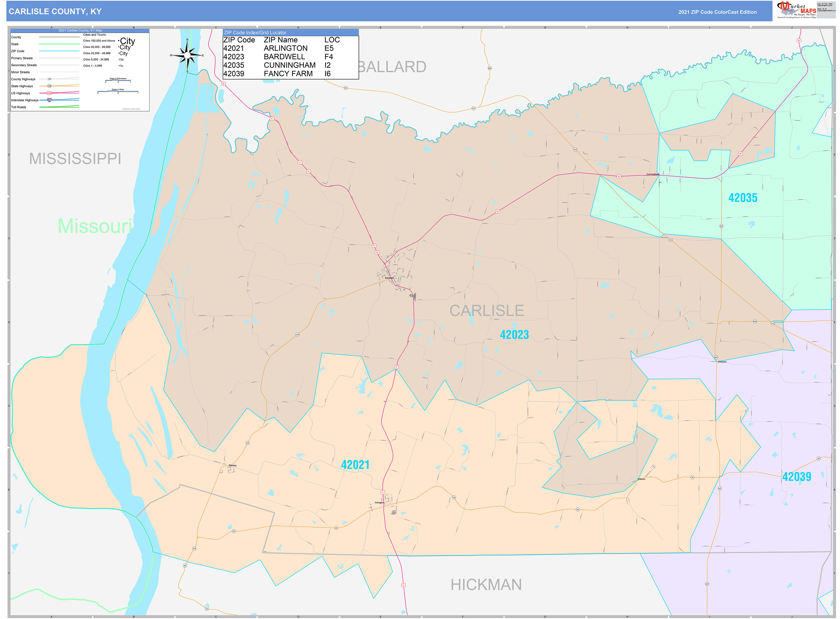Click the large city dot for Cities 100,000 and Above

click(119, 40)
